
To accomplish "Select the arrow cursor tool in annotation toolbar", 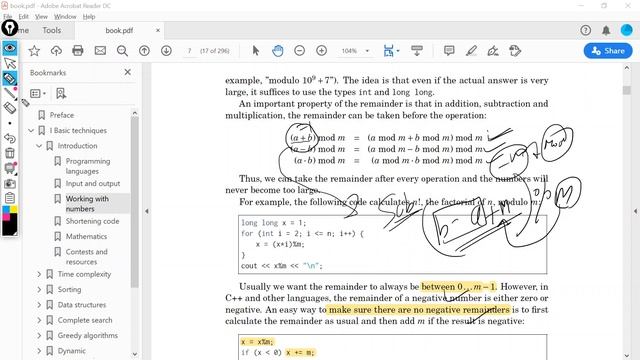I will click(10, 63).
